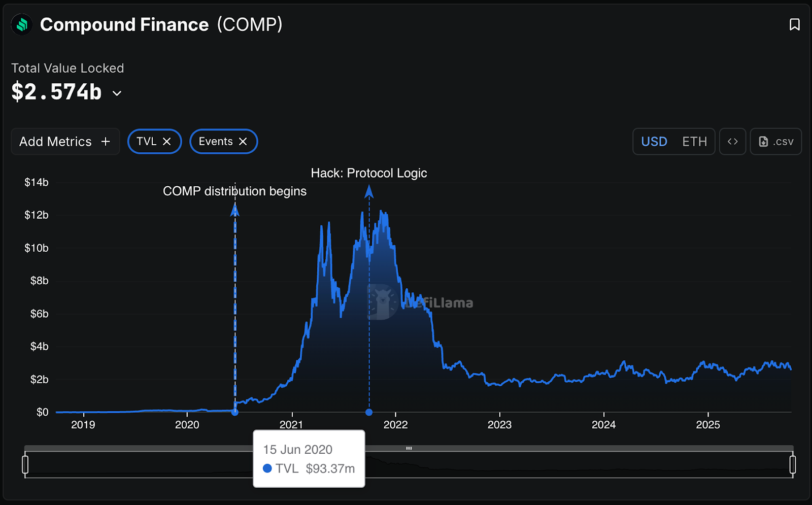
Task: Remove the TVL metric with its X
Action: click(166, 142)
